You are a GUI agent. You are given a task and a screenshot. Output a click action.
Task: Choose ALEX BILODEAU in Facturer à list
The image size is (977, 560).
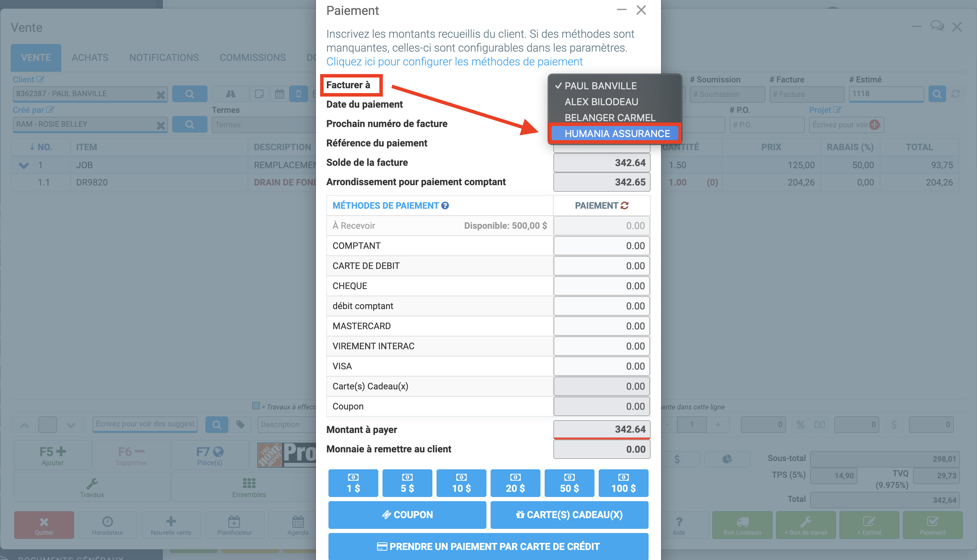coord(601,101)
